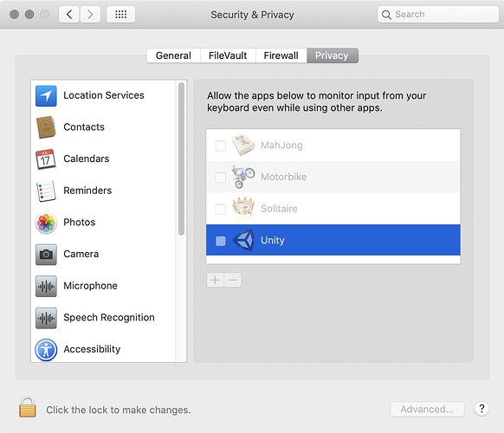Image resolution: width=504 pixels, height=433 pixels.
Task: Select Contacts label in list
Action: click(x=84, y=127)
